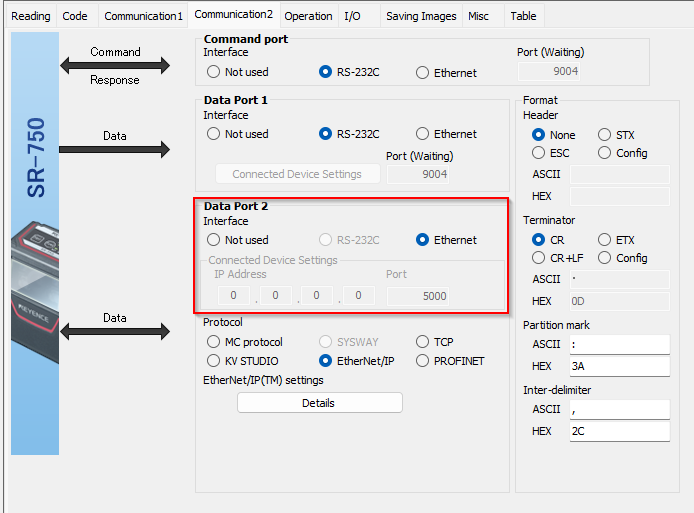
Task: Select the Communication2 tab
Action: (x=234, y=15)
